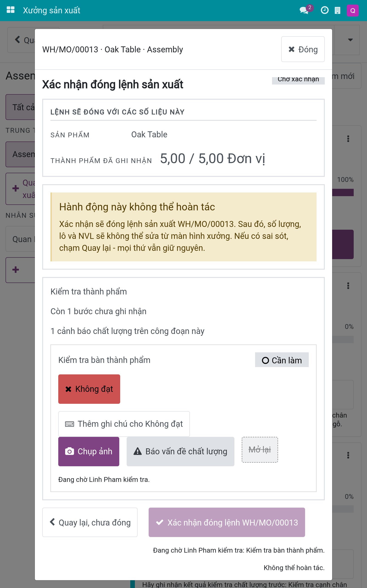
Task: Mark check as Không đạt
Action: click(x=89, y=389)
